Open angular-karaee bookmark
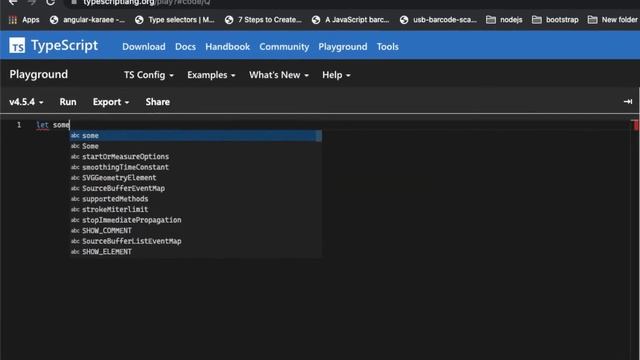The width and height of the screenshot is (640, 360). point(87,20)
